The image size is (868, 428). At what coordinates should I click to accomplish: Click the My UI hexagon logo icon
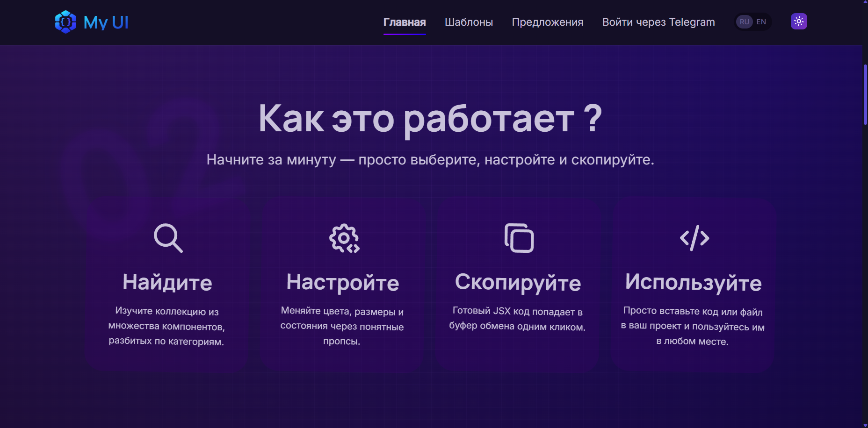coord(65,22)
